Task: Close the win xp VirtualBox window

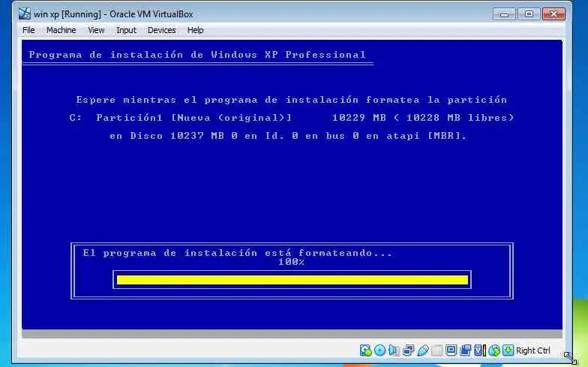Action: tap(553, 14)
